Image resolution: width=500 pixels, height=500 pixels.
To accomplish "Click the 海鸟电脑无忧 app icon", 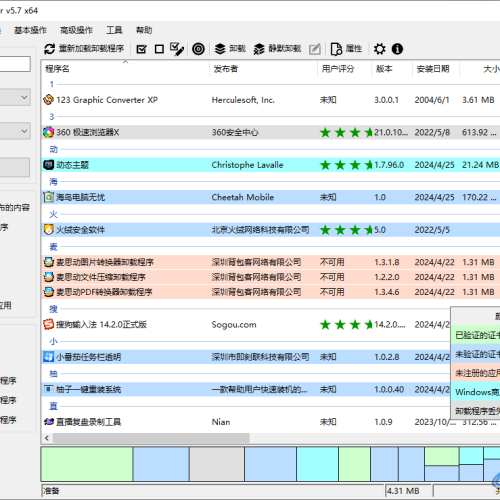I will coord(49,197).
